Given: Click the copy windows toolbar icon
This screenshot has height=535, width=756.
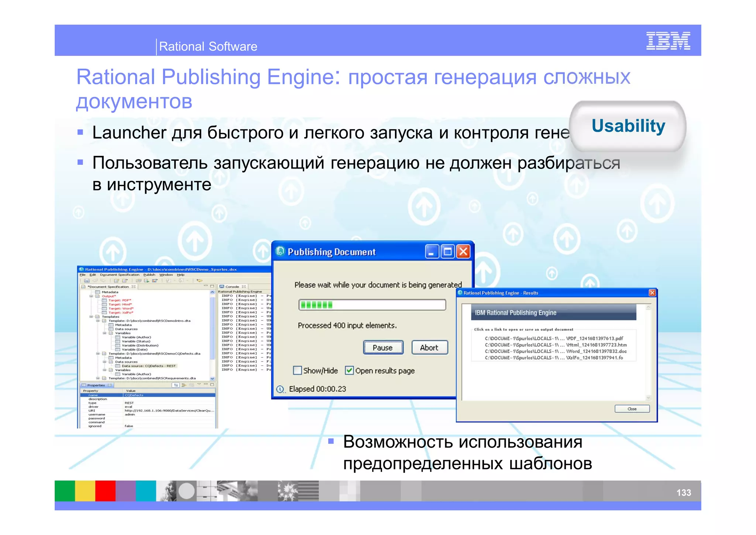Looking at the screenshot, I should click(x=139, y=281).
